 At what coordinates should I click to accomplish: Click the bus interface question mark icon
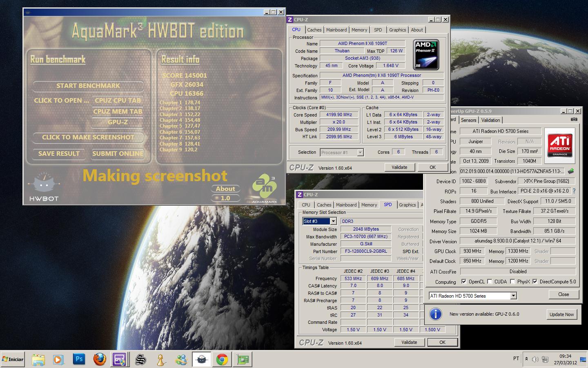point(574,191)
